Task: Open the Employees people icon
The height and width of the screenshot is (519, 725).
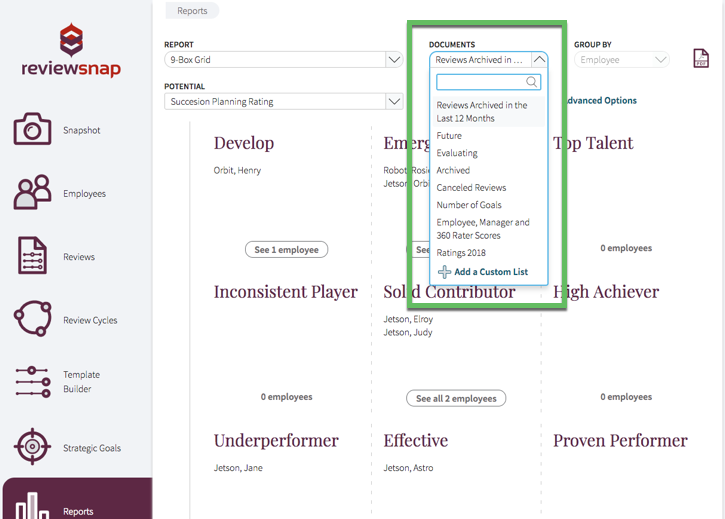Action: [32, 193]
